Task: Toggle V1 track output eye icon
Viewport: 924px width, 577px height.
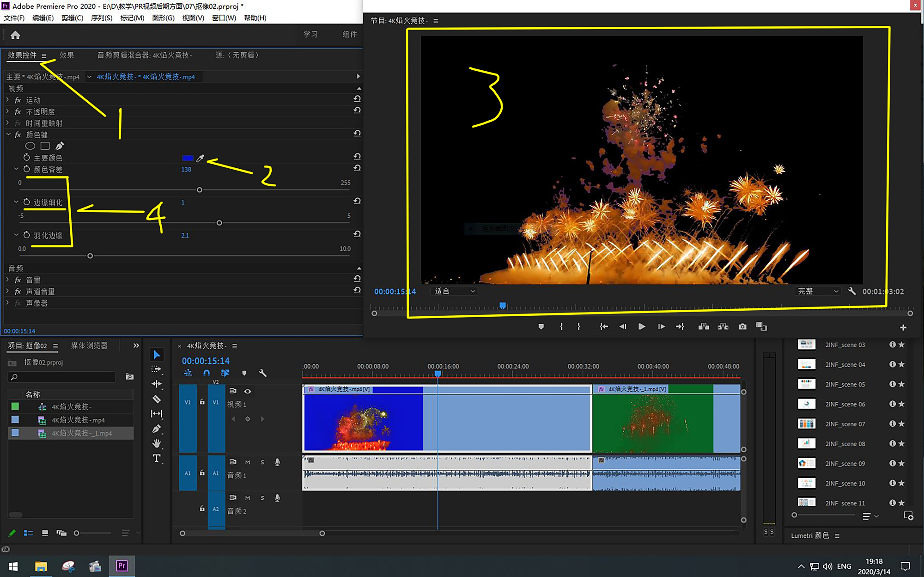Action: pyautogui.click(x=248, y=391)
